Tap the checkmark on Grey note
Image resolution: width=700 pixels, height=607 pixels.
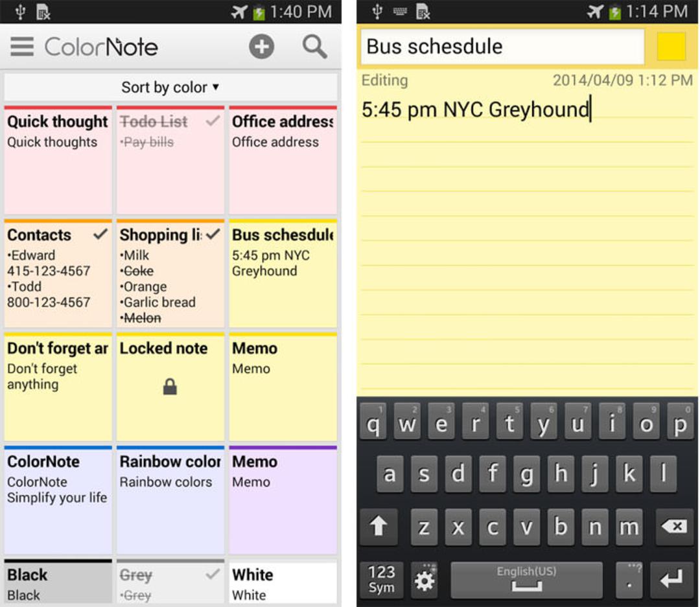tap(213, 573)
